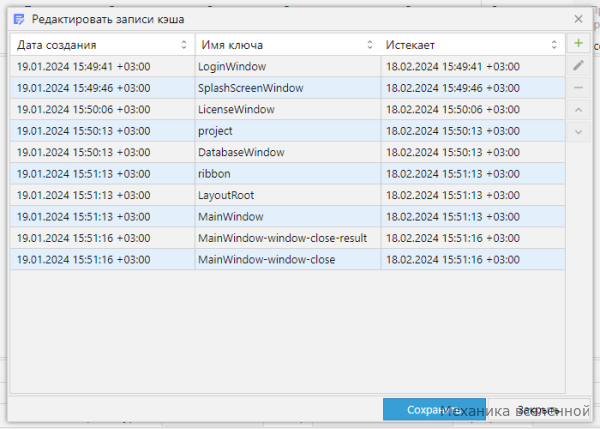Move entry up with chevron-up icon
Viewport: 600px width, 429px height.
(578, 110)
